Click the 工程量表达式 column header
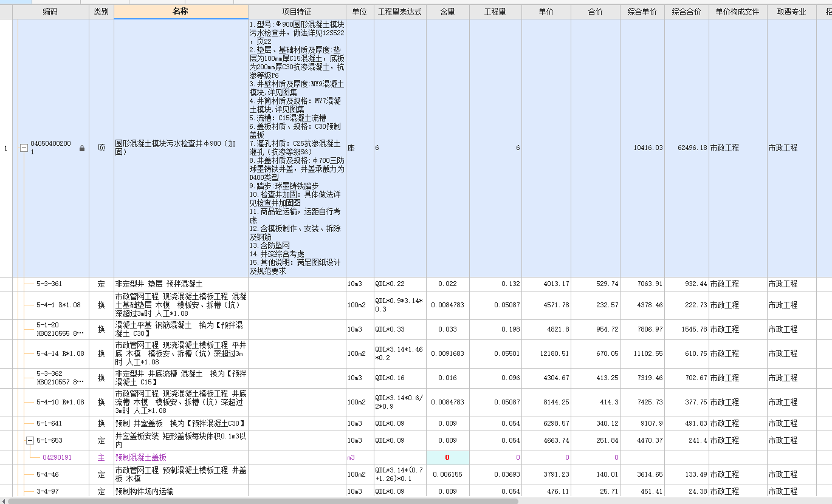The image size is (832, 504). [x=400, y=12]
